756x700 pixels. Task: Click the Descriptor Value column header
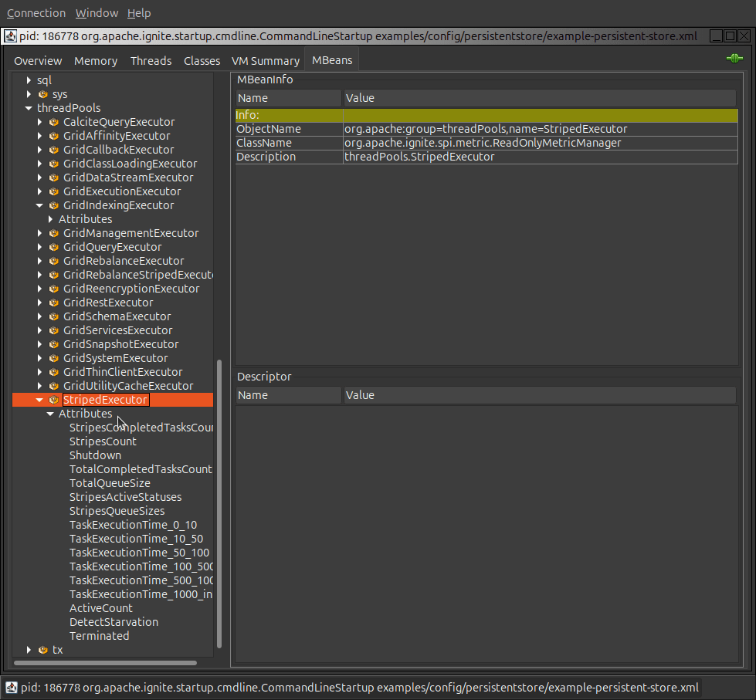[x=540, y=395]
